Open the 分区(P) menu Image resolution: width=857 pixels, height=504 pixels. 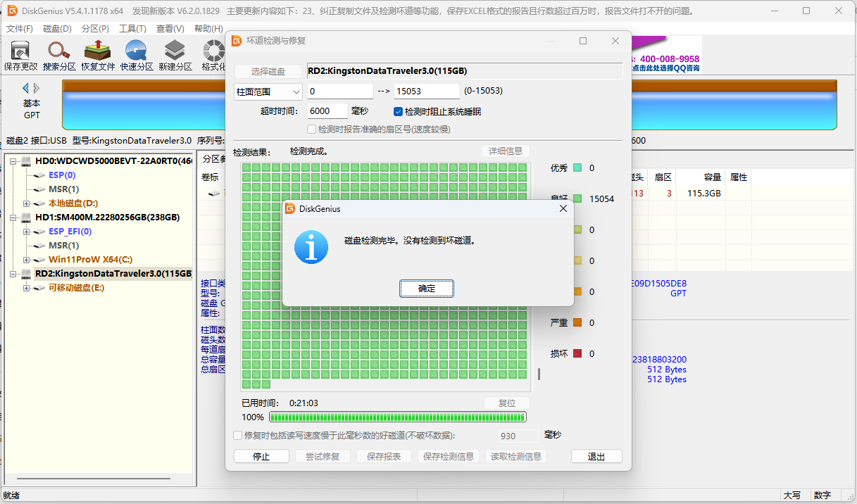[x=95, y=29]
